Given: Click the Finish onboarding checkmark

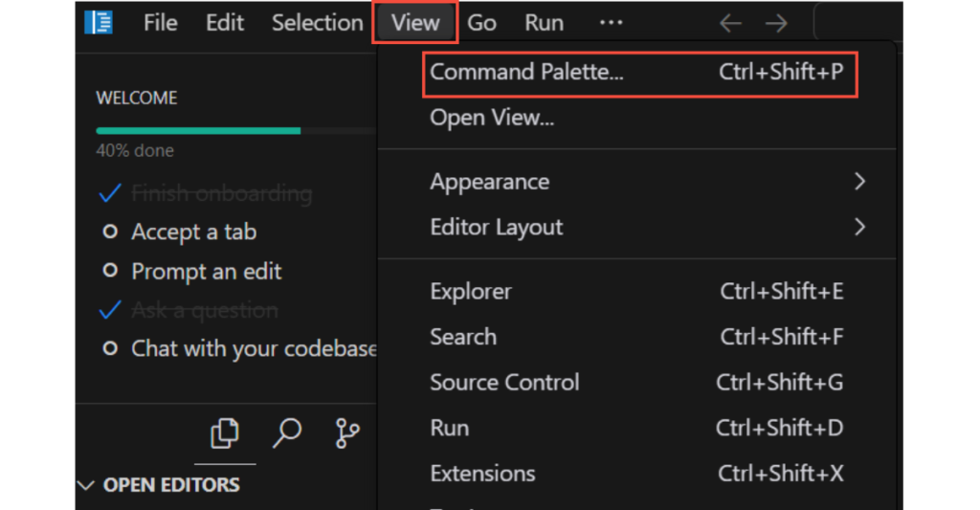Looking at the screenshot, I should (111, 193).
